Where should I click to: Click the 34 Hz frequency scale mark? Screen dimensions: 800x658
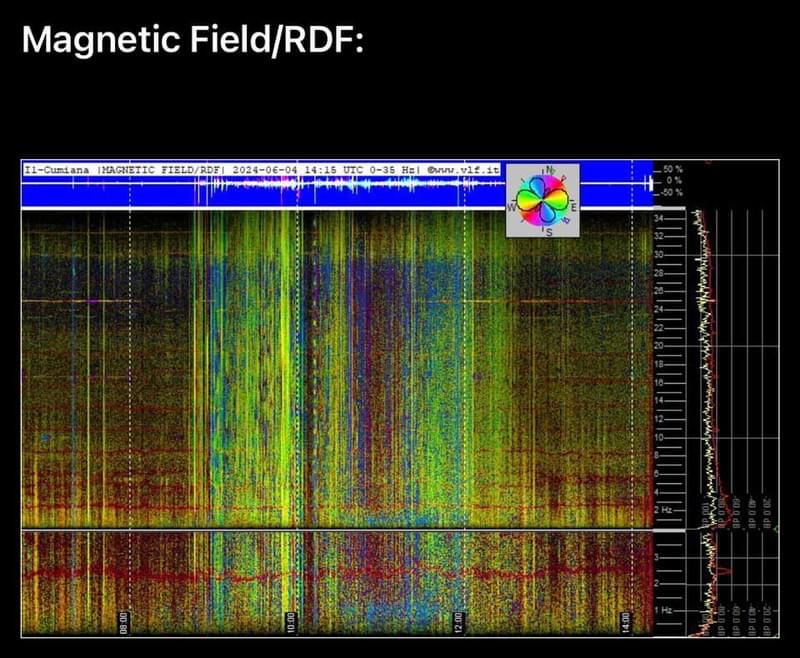(x=659, y=217)
